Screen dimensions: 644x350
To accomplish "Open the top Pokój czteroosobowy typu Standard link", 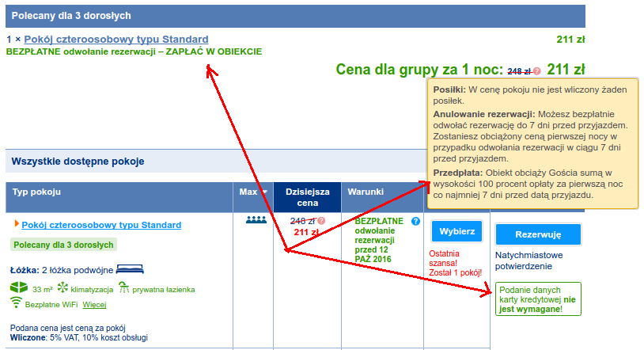I will [116, 40].
